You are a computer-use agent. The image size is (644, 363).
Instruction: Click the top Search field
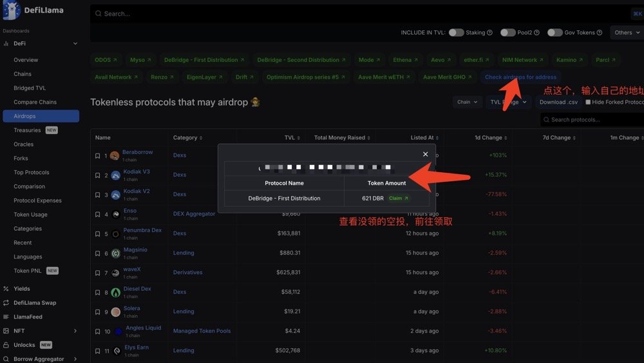point(361,14)
